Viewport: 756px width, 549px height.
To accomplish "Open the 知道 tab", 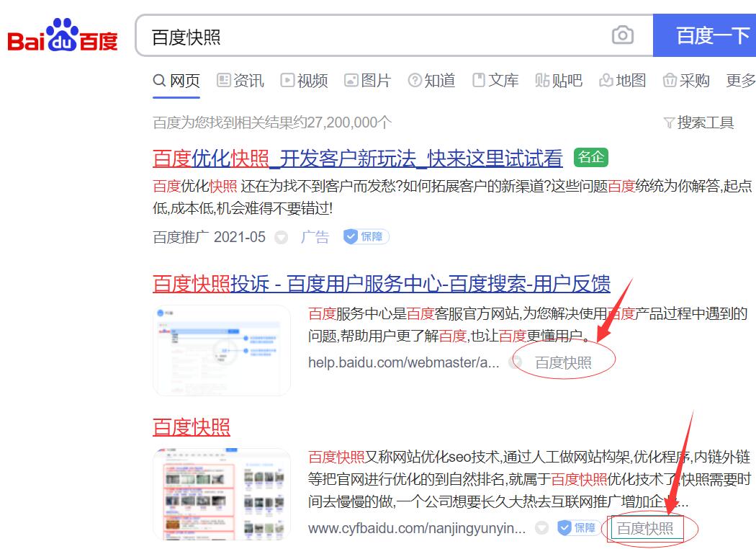I will (x=431, y=81).
